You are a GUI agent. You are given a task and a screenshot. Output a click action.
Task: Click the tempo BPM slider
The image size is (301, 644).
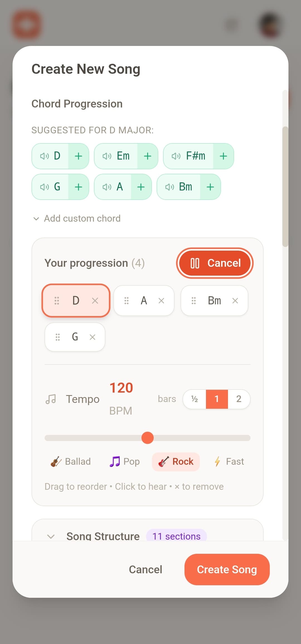[147, 438]
